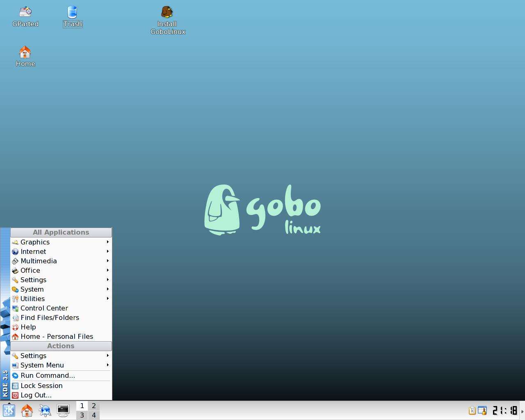The height and width of the screenshot is (420, 525).
Task: Expand Settings under the Actions section
Action: coord(61,356)
